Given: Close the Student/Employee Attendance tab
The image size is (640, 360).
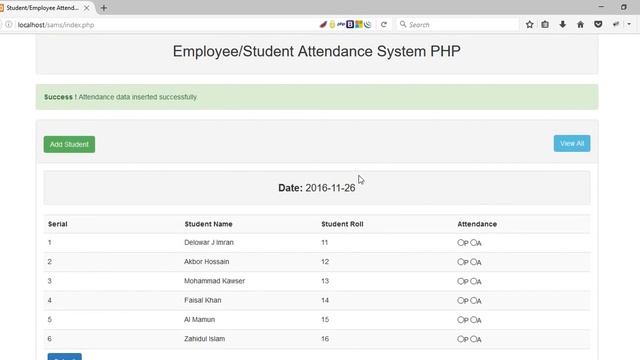Looking at the screenshot, I should click(x=87, y=8).
